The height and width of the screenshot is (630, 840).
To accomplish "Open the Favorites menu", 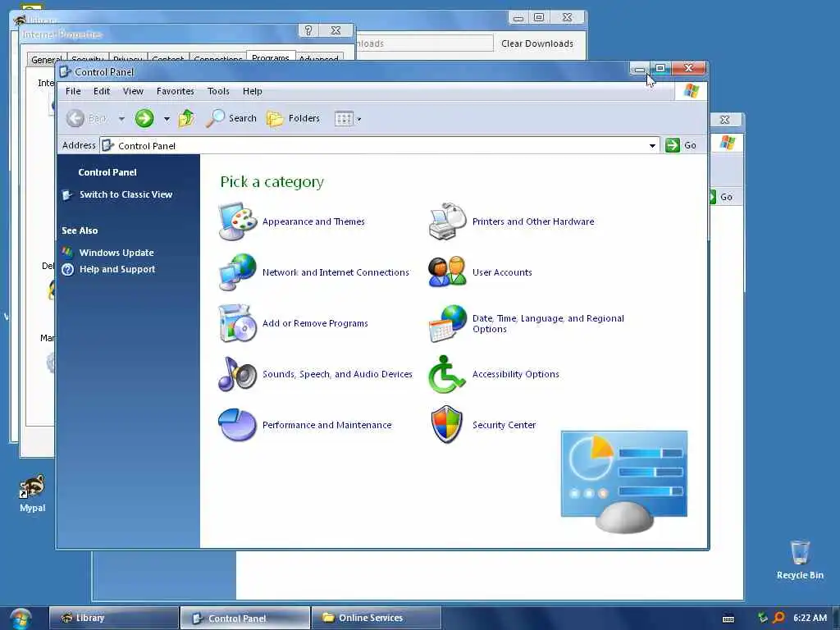I will coord(176,91).
